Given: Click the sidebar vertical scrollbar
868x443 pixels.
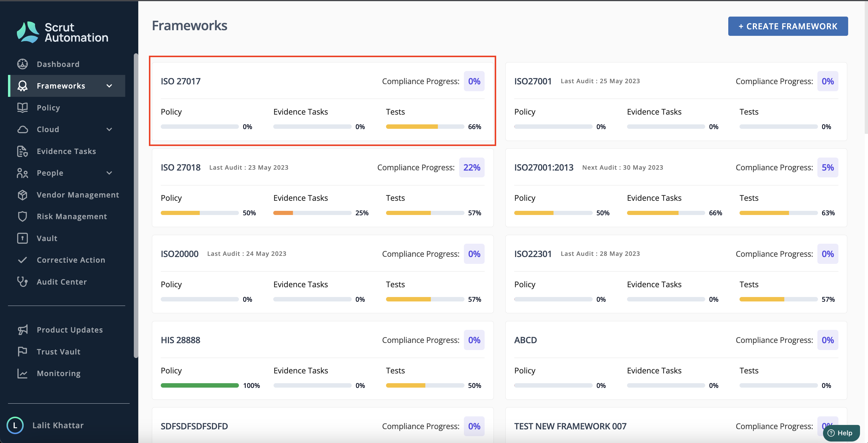Looking at the screenshot, I should click(x=136, y=206).
